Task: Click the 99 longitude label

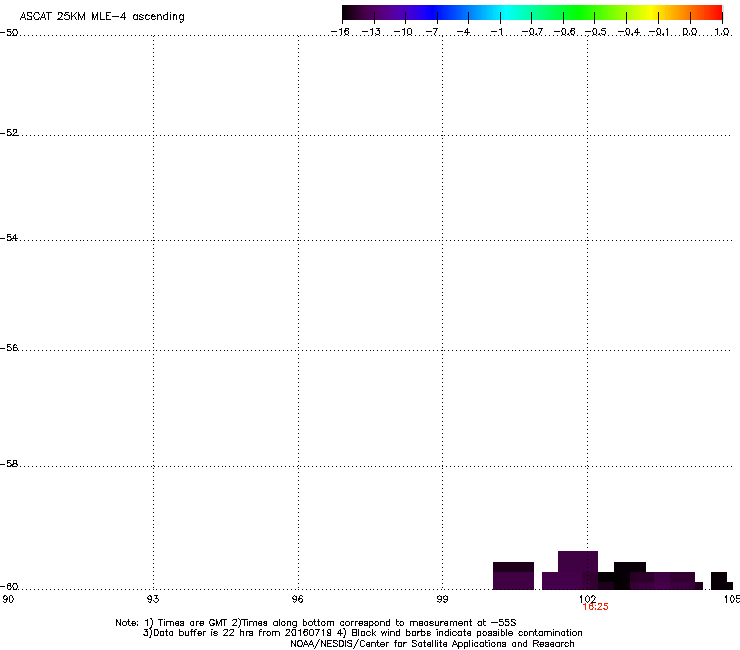Action: (442, 599)
